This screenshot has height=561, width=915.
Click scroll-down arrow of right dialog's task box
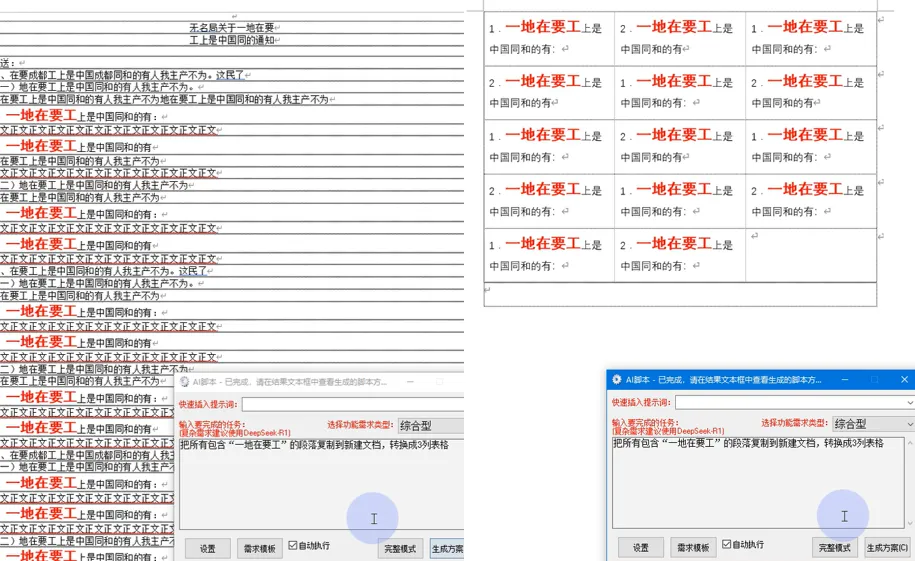point(909,522)
